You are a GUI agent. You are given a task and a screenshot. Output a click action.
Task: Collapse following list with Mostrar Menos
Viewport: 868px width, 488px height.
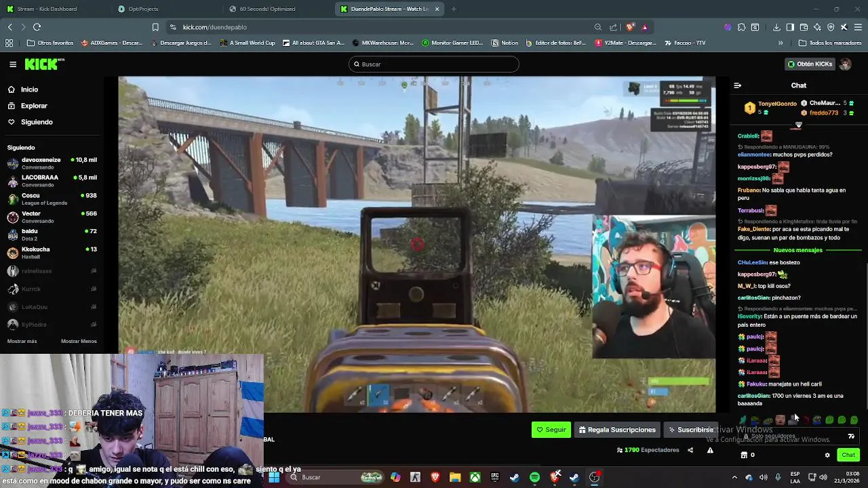pos(79,341)
